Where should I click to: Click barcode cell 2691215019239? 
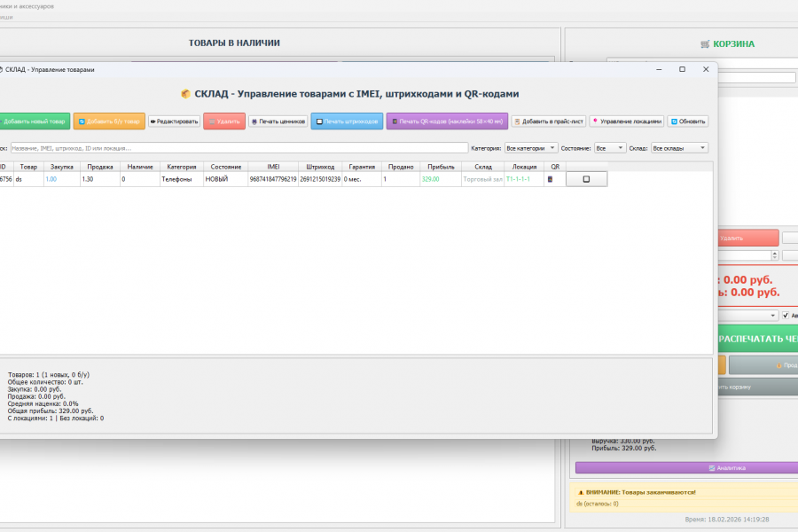(x=320, y=179)
